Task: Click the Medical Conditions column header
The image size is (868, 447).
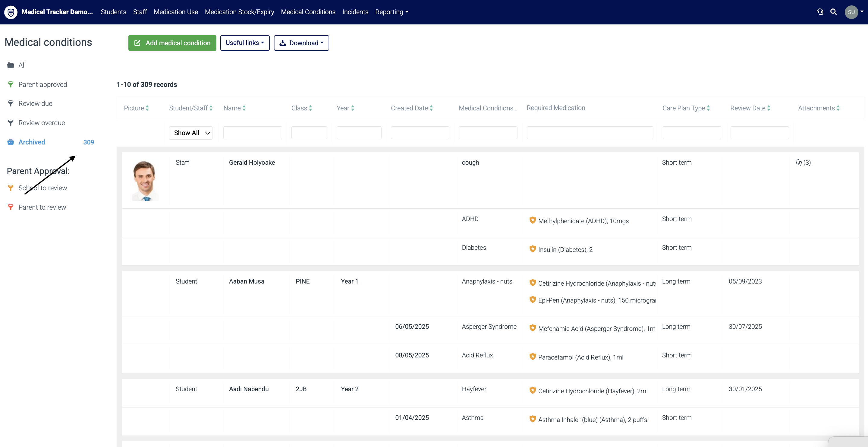Action: (x=488, y=108)
